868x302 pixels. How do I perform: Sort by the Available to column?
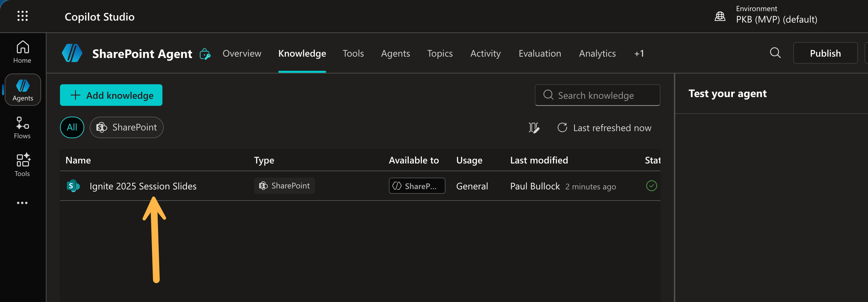click(414, 160)
